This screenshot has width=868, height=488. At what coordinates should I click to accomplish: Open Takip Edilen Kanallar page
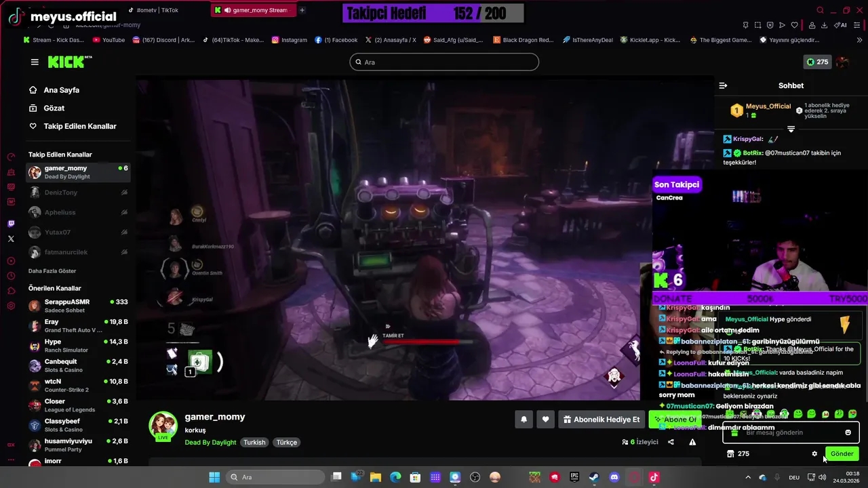click(79, 126)
